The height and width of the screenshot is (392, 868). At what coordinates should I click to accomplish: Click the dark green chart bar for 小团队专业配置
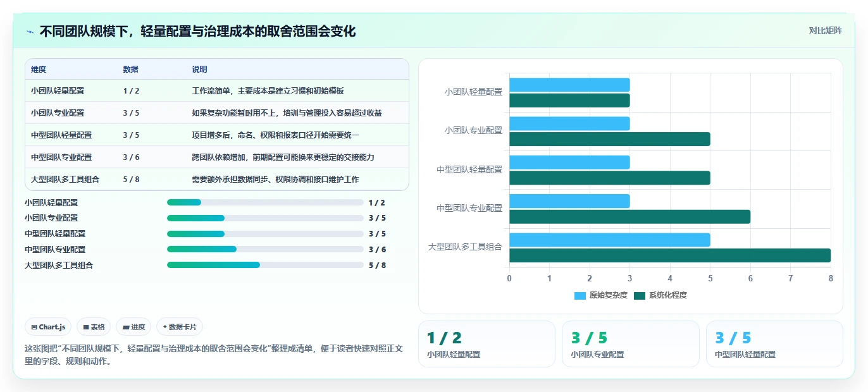pyautogui.click(x=610, y=139)
